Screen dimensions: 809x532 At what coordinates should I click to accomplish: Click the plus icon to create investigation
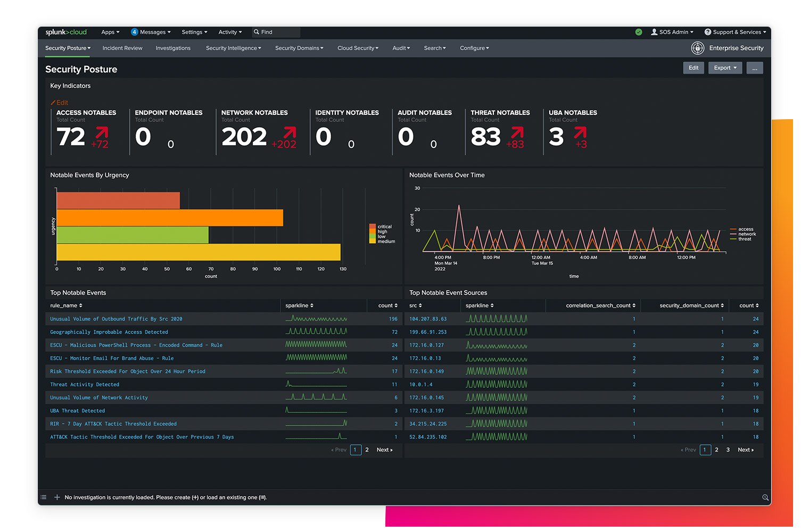coord(57,497)
